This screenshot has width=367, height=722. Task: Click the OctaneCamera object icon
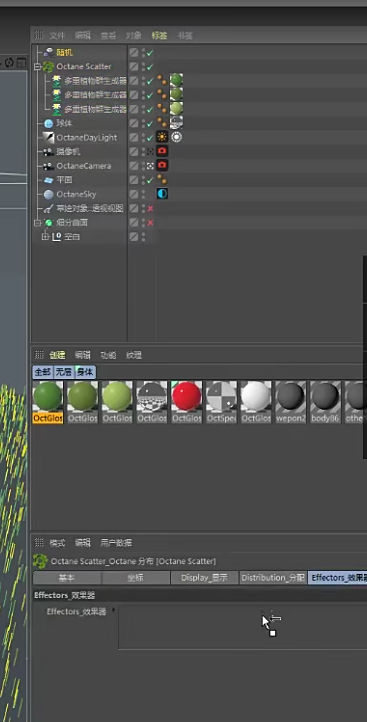coord(48,166)
